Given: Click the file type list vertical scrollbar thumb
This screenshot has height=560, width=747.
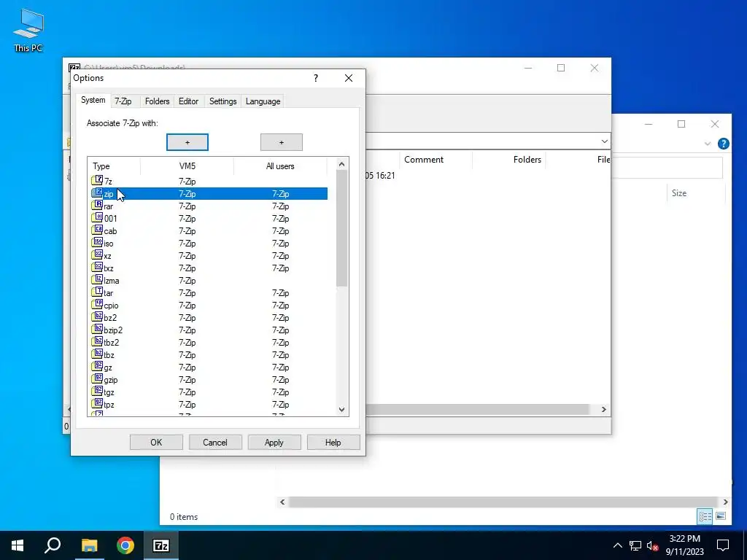Looking at the screenshot, I should click(x=341, y=228).
